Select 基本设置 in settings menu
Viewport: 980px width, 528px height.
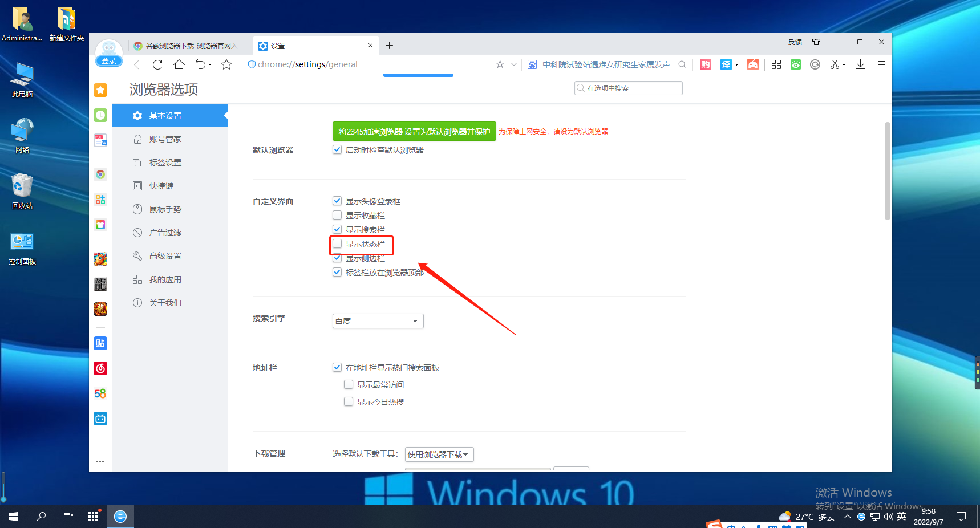click(170, 116)
